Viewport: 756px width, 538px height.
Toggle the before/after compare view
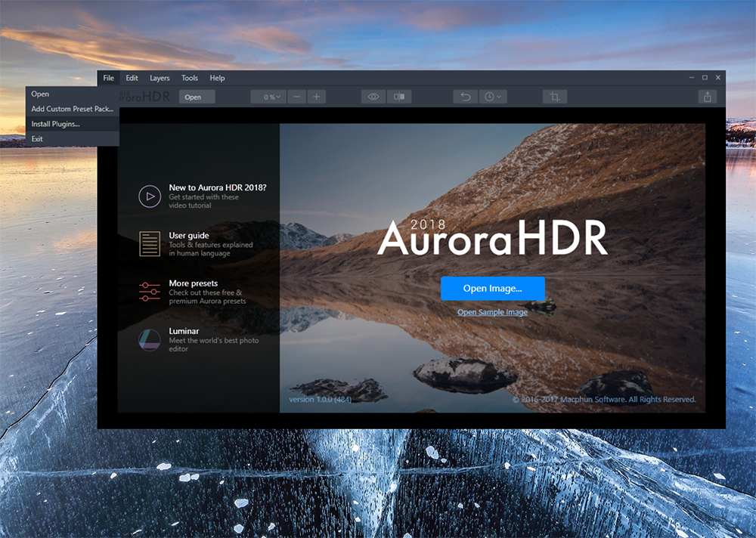399,97
